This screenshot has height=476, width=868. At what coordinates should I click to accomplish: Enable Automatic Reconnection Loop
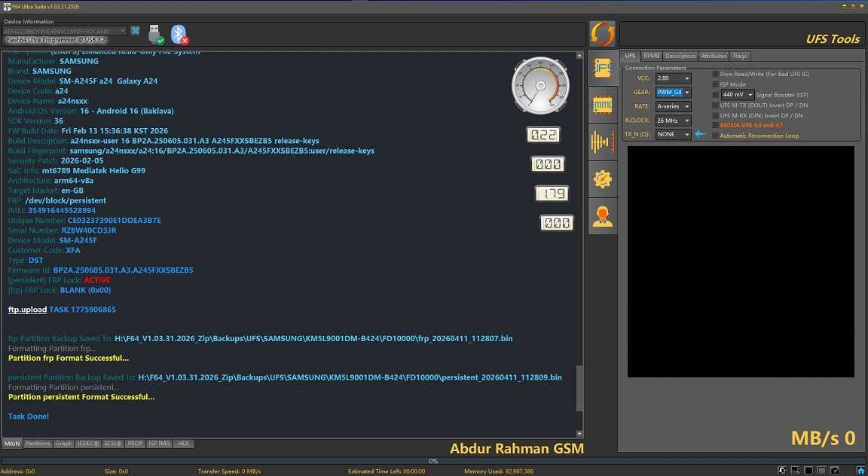pyautogui.click(x=715, y=136)
